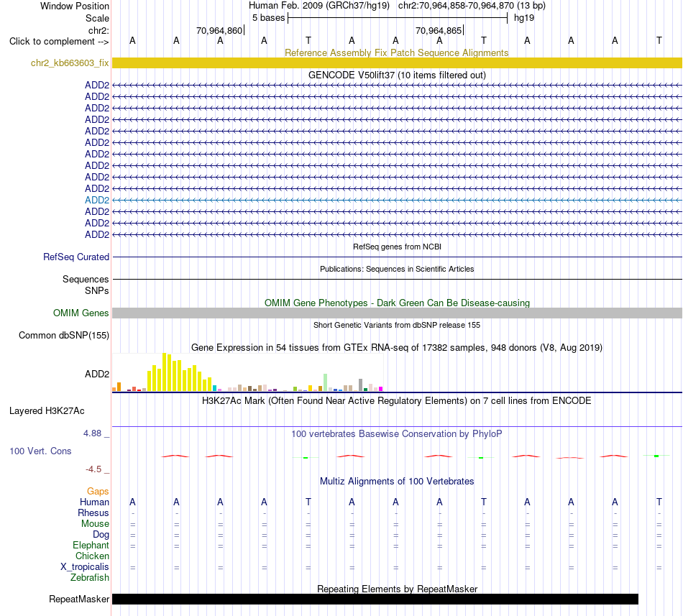This screenshot has height=616, width=683.
Task: Open 'Repeating Elements by RepeatMasker' title
Action: tap(397, 589)
